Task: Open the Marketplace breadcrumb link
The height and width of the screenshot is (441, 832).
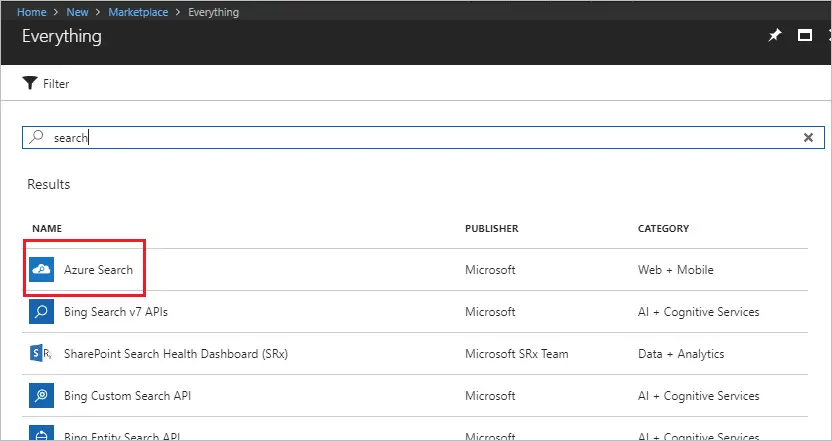Action: (138, 12)
